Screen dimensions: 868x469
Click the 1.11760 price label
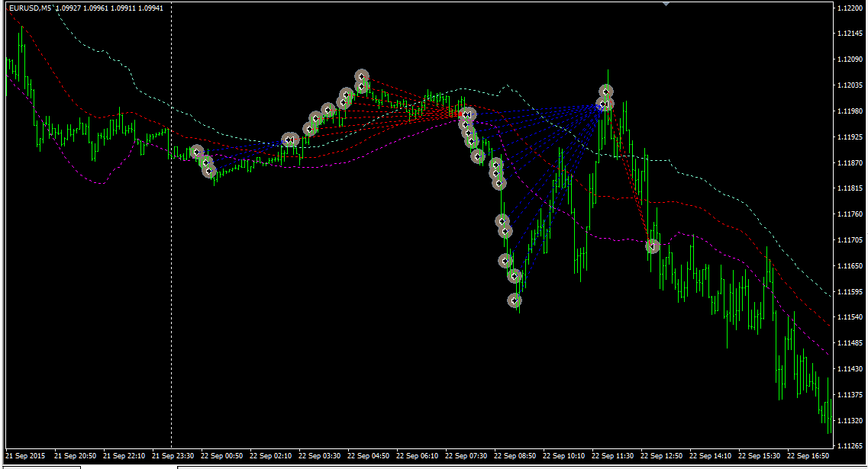coord(850,214)
